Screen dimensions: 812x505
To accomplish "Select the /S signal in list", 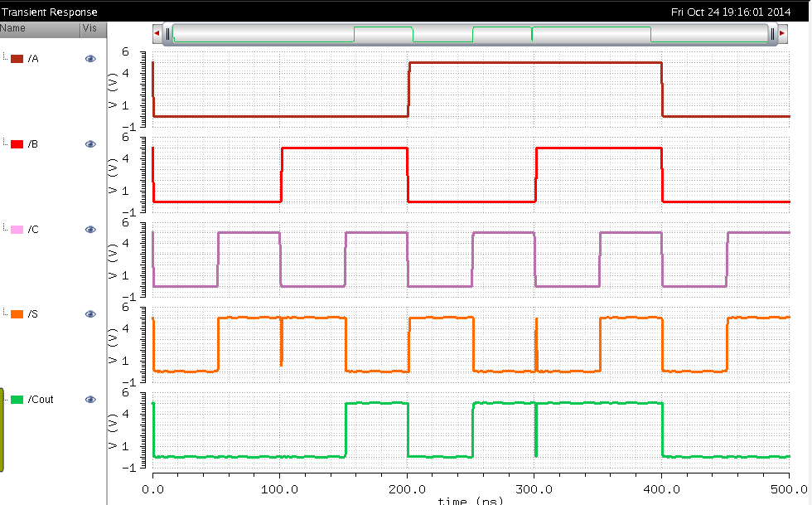I will click(33, 314).
